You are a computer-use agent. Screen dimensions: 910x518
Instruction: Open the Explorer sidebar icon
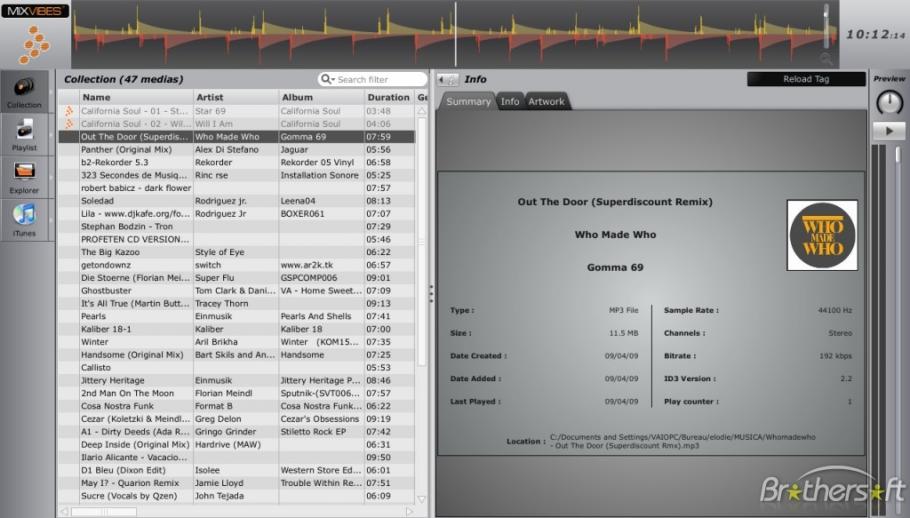tap(24, 176)
